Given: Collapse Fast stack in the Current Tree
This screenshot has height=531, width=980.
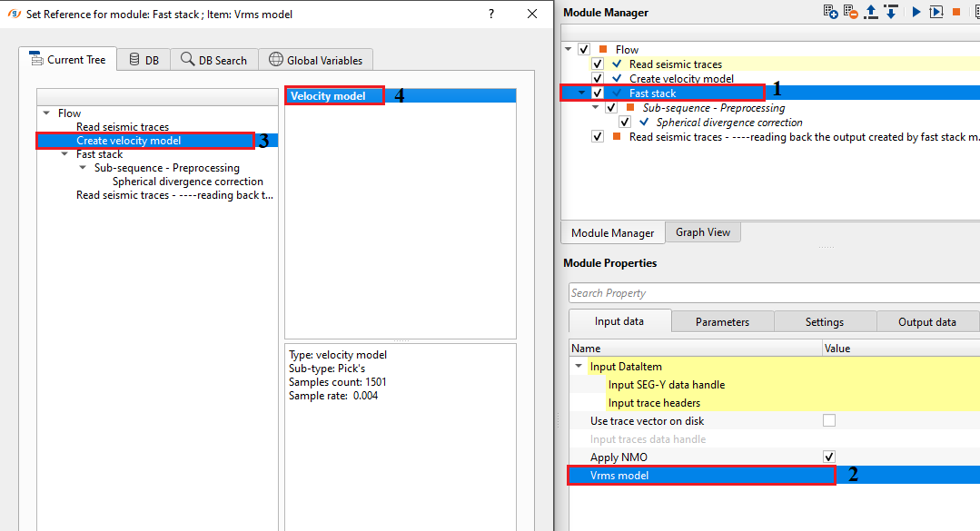Looking at the screenshot, I should tap(64, 154).
